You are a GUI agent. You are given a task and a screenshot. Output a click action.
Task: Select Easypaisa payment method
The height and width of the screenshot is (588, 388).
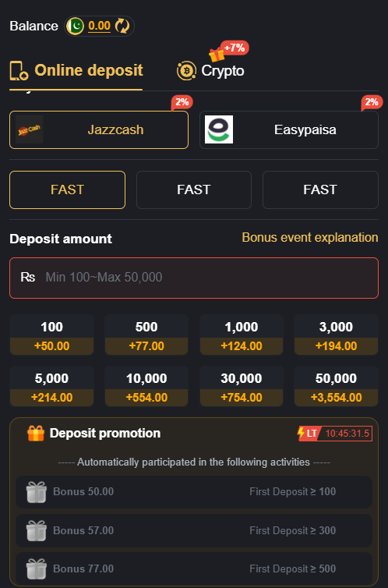pos(289,129)
